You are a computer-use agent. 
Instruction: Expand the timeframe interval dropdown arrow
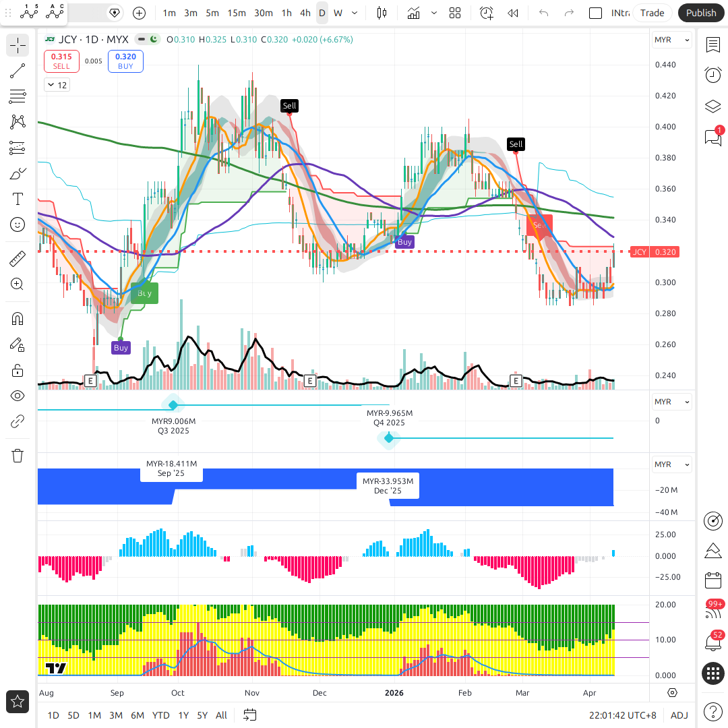(x=355, y=13)
